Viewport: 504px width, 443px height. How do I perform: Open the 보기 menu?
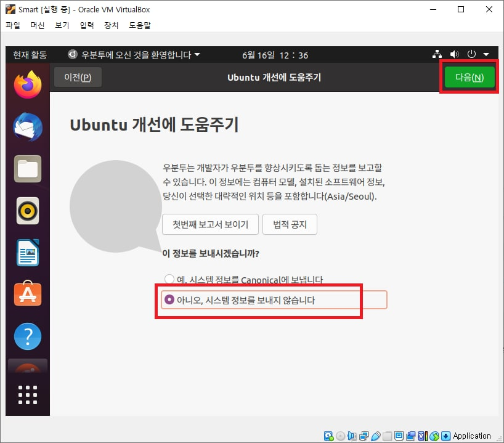[x=62, y=25]
